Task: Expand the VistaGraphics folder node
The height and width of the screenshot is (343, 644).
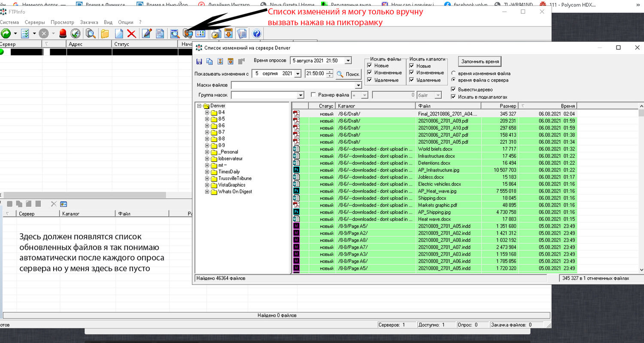Action: pyautogui.click(x=207, y=185)
